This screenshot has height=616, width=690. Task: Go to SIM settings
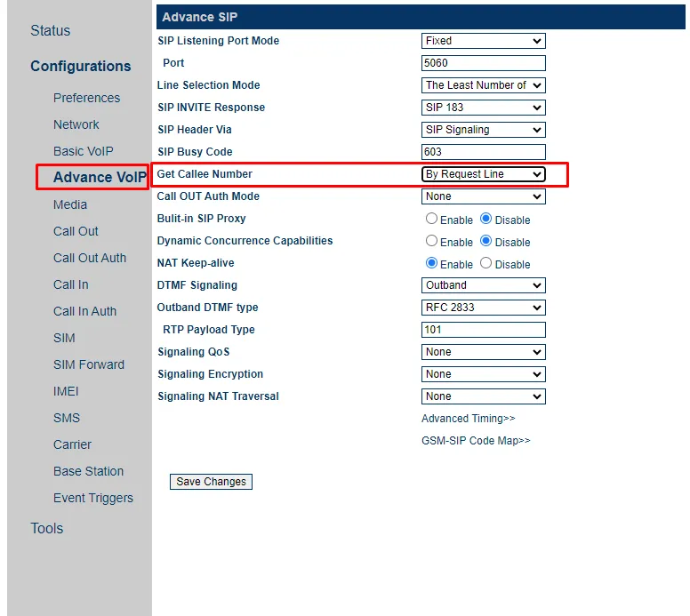point(64,338)
